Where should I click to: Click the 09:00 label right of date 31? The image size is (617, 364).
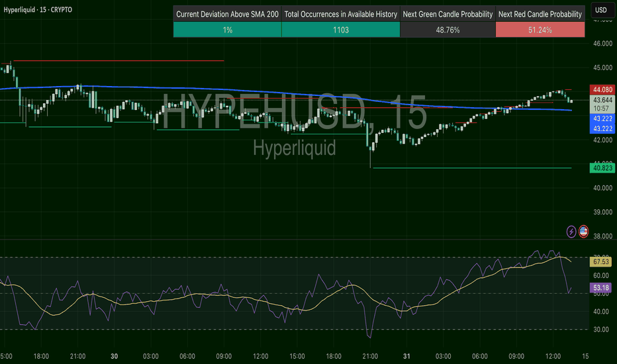[516, 356]
